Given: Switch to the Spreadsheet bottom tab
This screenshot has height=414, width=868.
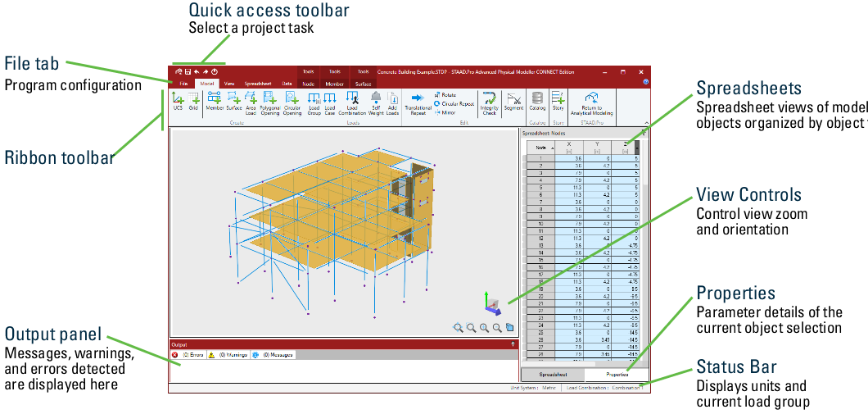Looking at the screenshot, I should (x=553, y=375).
